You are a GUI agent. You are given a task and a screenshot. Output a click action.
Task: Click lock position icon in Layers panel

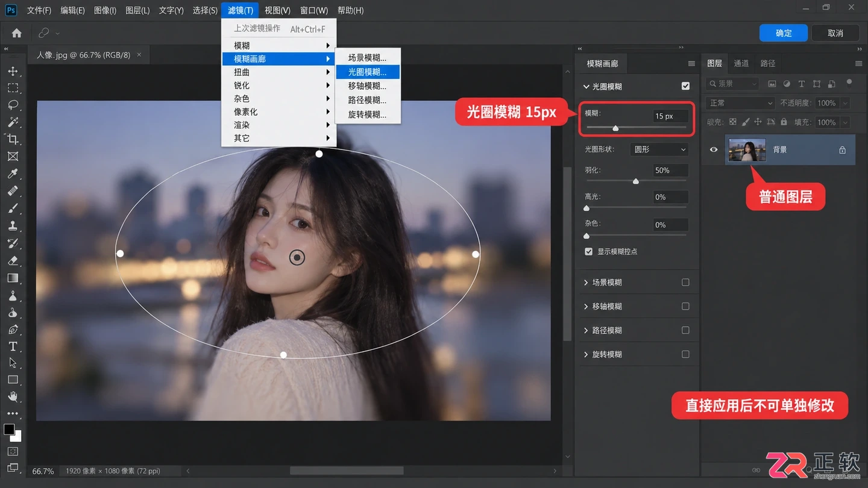tap(758, 122)
